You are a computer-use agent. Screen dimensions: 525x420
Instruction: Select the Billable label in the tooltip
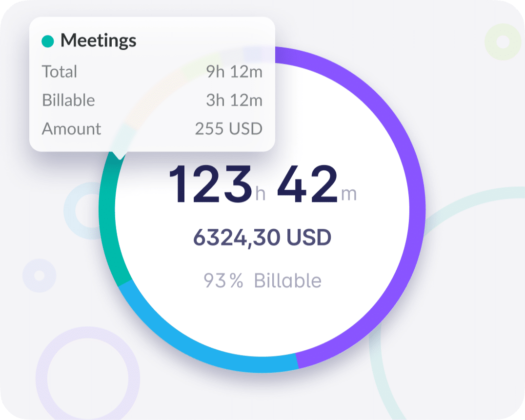coord(68,100)
